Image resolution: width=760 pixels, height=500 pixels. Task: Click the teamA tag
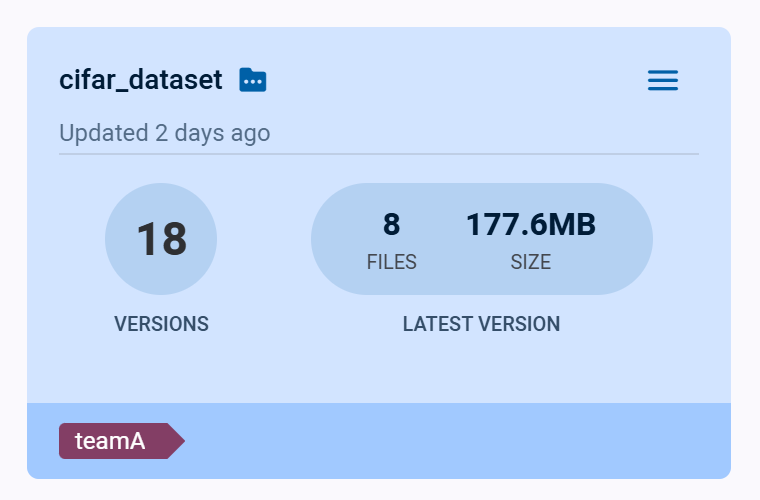[112, 441]
